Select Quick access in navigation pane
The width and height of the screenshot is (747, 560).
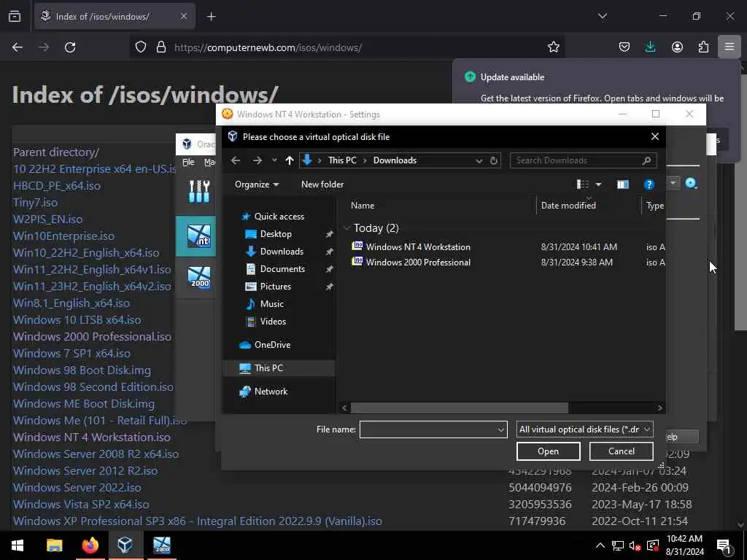coord(279,216)
